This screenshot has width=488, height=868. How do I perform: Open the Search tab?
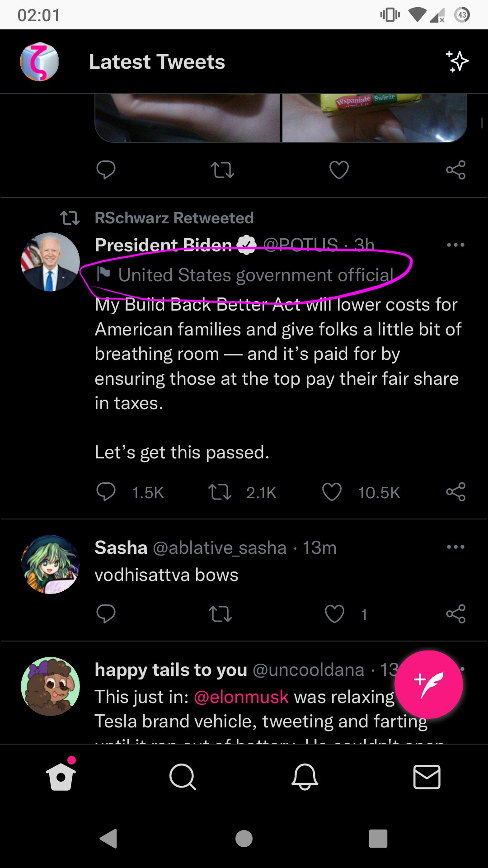coord(183,777)
